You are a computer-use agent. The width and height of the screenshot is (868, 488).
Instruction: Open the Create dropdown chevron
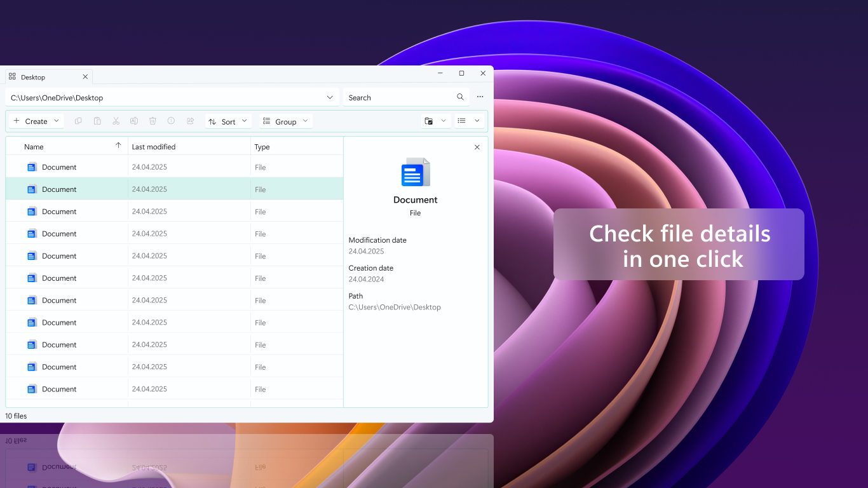coord(56,121)
